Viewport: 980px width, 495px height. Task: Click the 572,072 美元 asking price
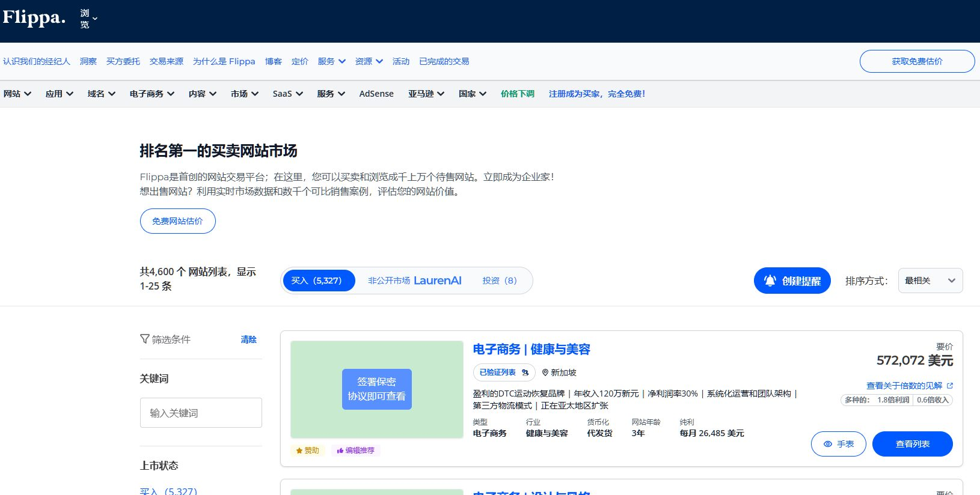pos(914,360)
